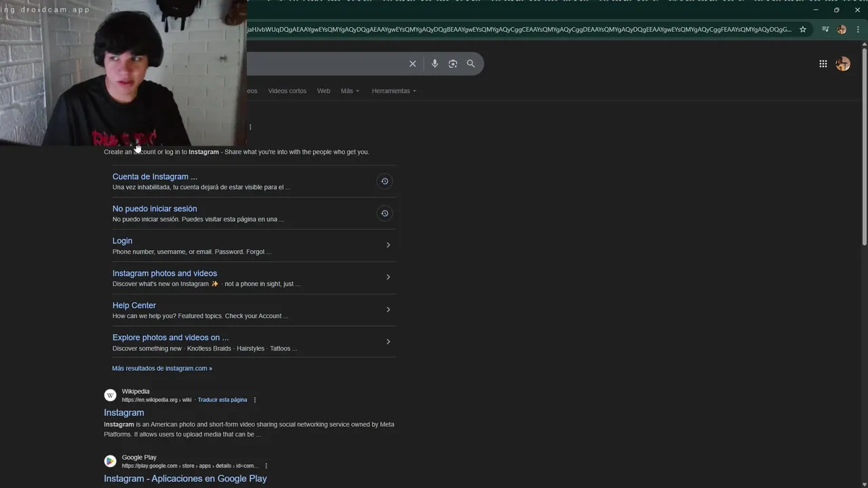
Task: Click the Chrome address bar URL
Action: 519,29
